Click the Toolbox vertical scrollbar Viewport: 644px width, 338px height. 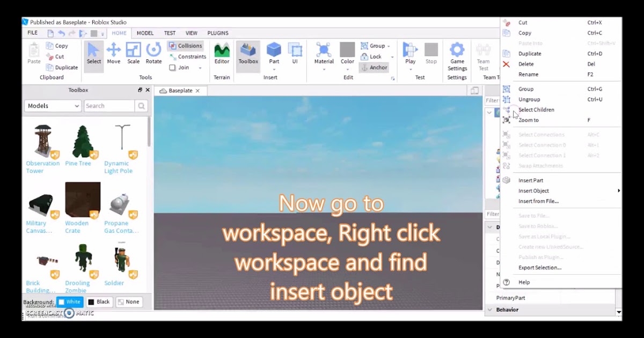(x=149, y=131)
